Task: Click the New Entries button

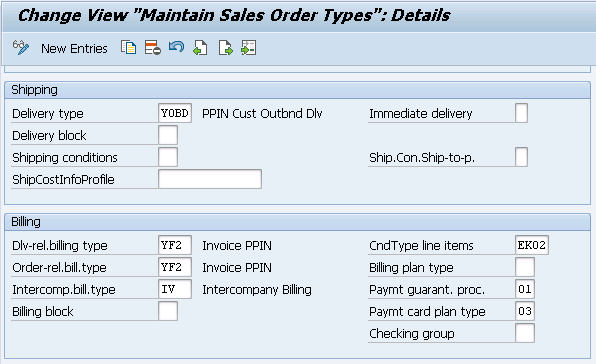Action: (74, 49)
